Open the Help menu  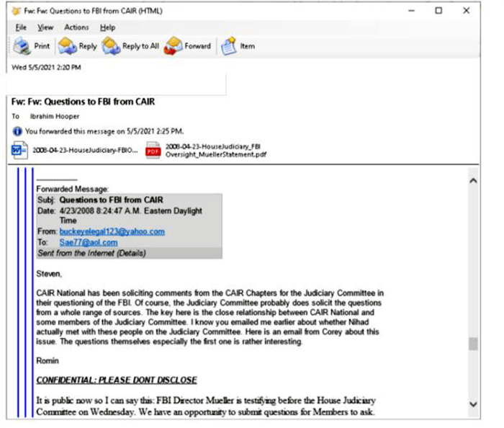pyautogui.click(x=107, y=27)
